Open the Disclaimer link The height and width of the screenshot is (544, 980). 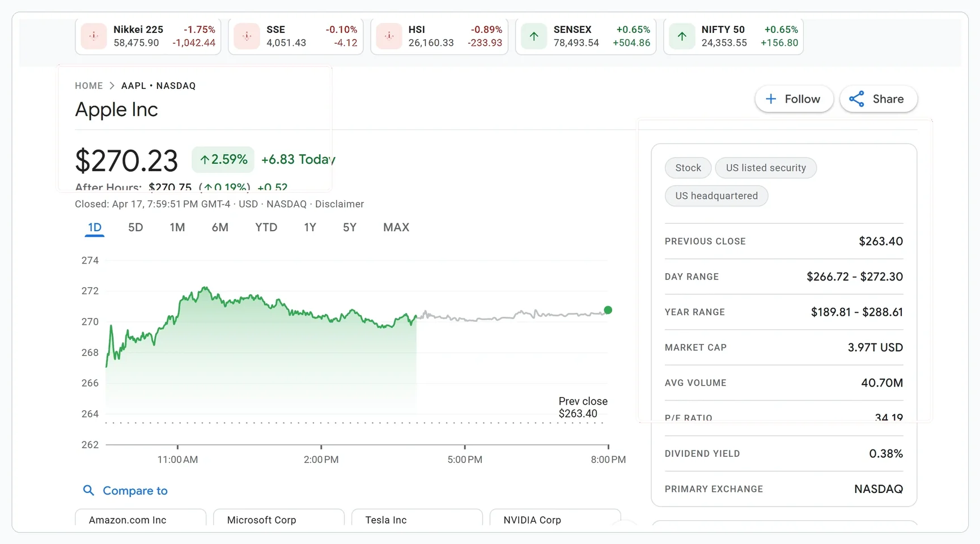pos(340,204)
